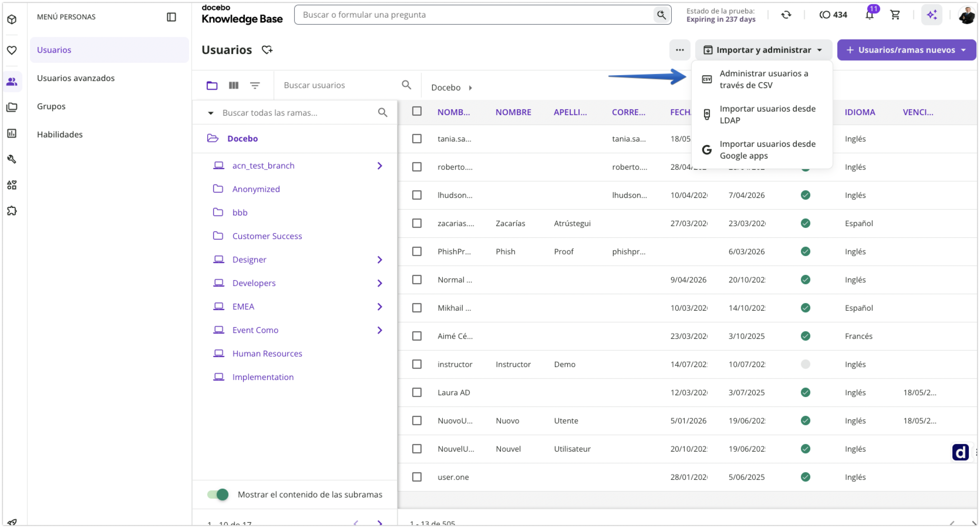Check the select-all checkbox in table header
Screen dimensions: 980x528
point(417,111)
